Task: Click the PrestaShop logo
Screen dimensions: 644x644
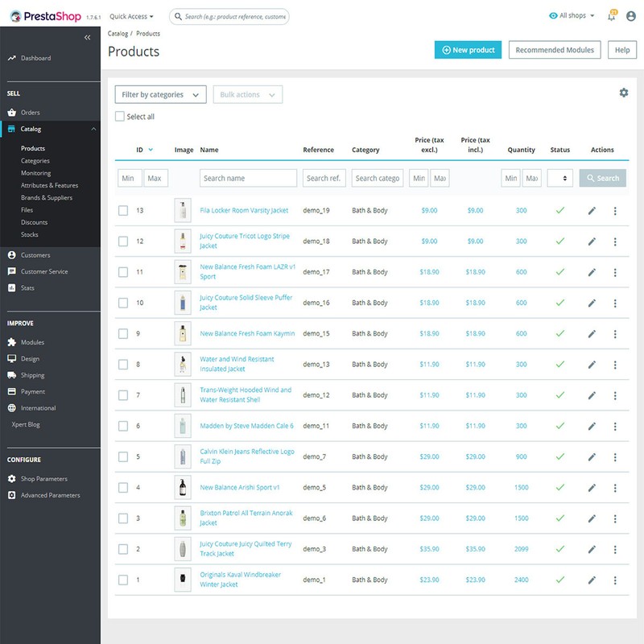Action: click(46, 16)
